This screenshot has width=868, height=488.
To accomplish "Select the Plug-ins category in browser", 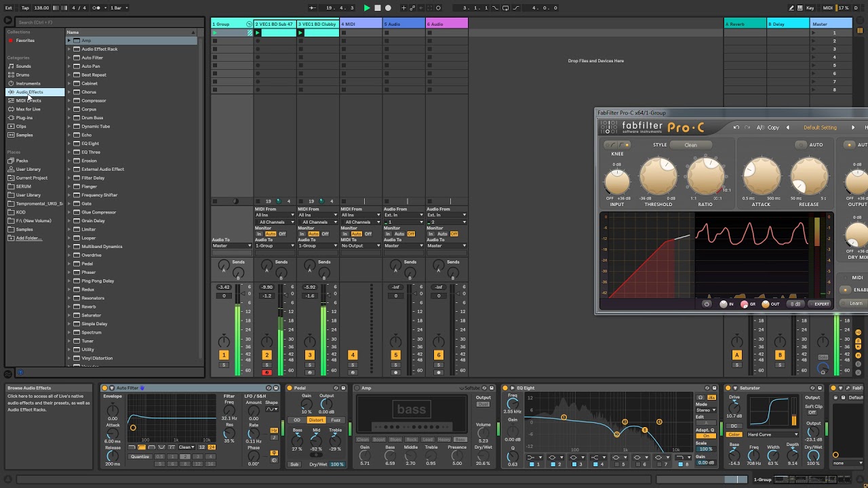I will tap(24, 118).
